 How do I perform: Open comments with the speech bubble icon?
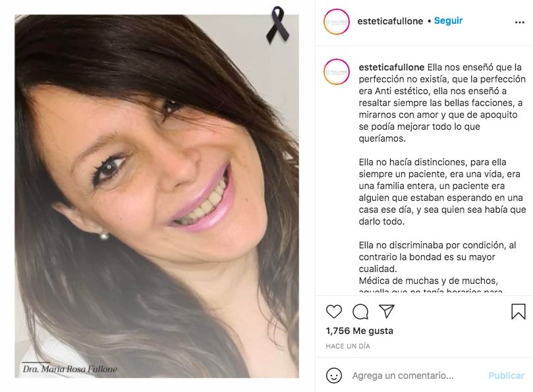coord(360,312)
